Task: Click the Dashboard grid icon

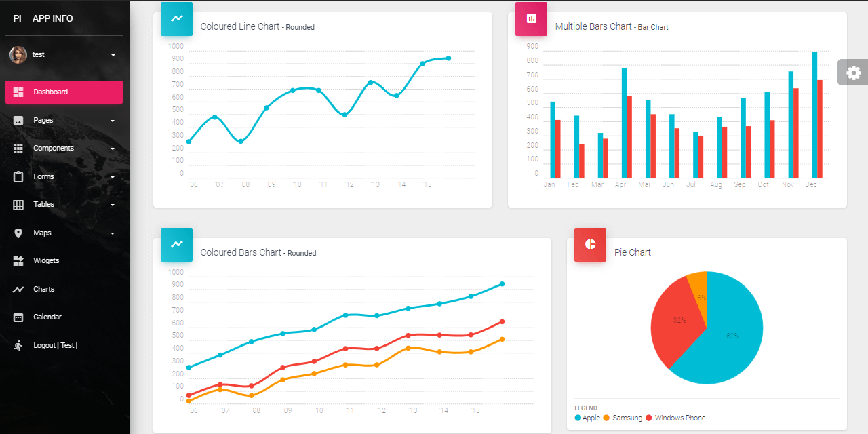Action: (x=18, y=92)
